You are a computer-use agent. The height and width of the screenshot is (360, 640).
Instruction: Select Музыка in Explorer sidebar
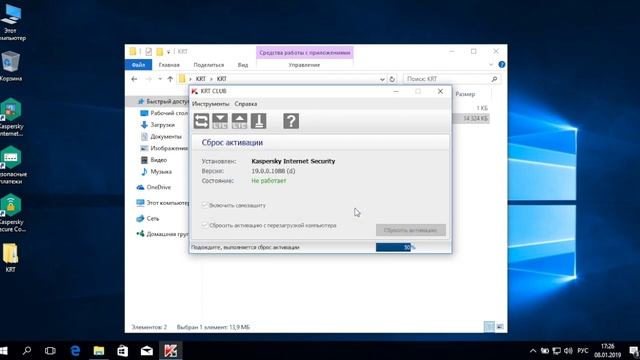coord(156,172)
